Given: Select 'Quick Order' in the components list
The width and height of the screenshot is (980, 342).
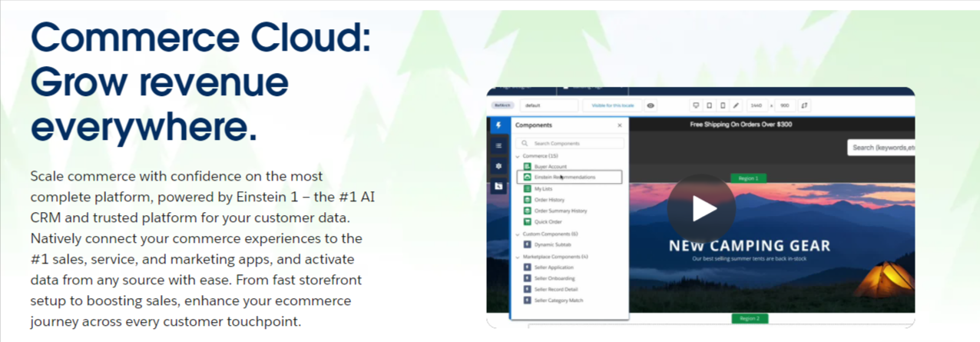Looking at the screenshot, I should coord(548,222).
